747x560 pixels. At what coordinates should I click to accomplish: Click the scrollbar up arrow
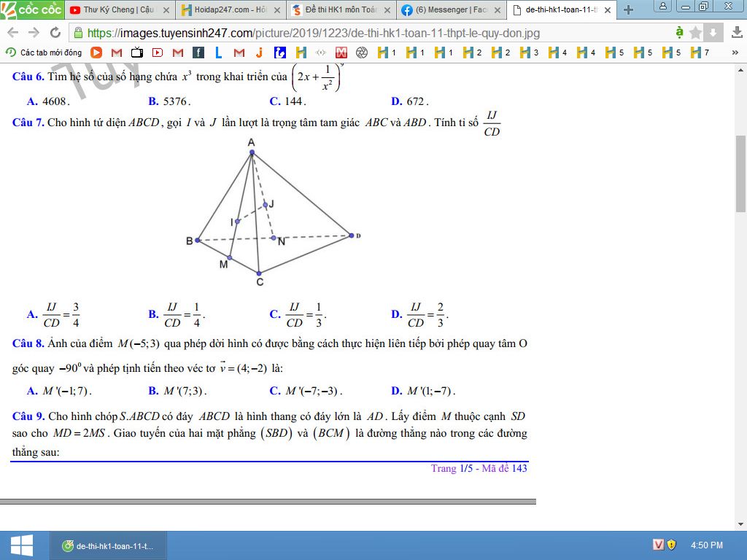740,70
